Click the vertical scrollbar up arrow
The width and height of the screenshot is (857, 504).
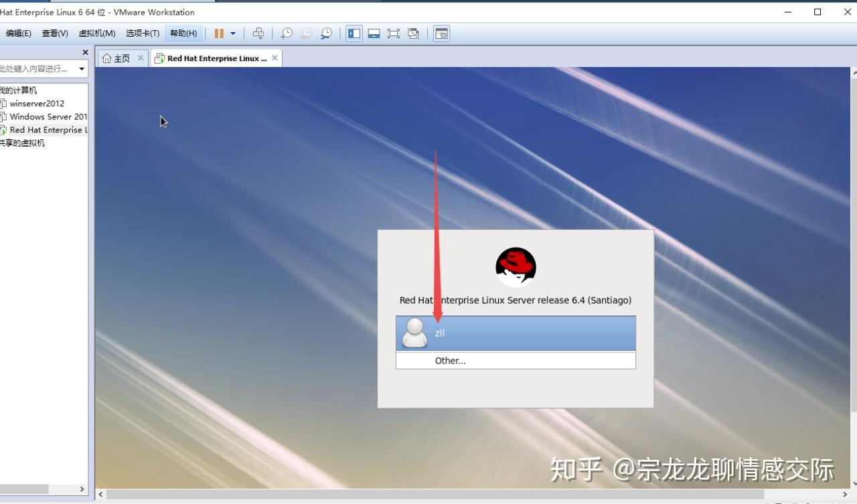pyautogui.click(x=853, y=72)
